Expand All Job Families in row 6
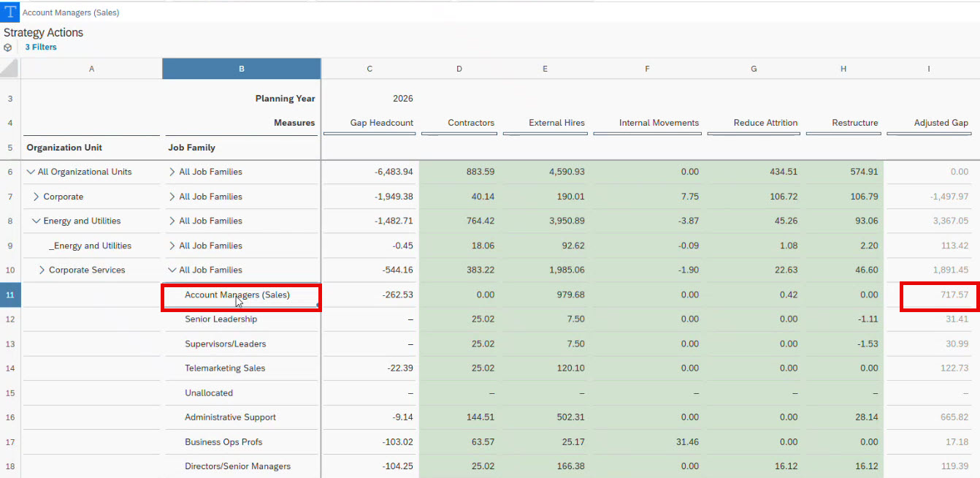 pyautogui.click(x=172, y=172)
